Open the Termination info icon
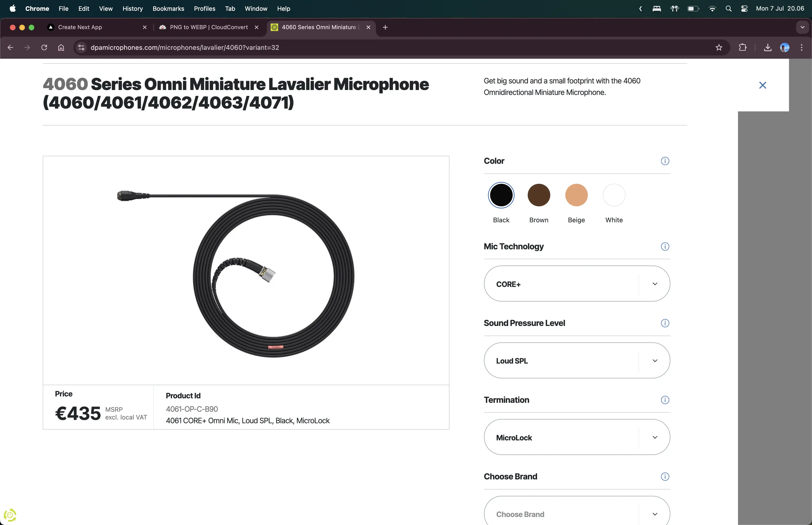The height and width of the screenshot is (525, 812). 665,400
